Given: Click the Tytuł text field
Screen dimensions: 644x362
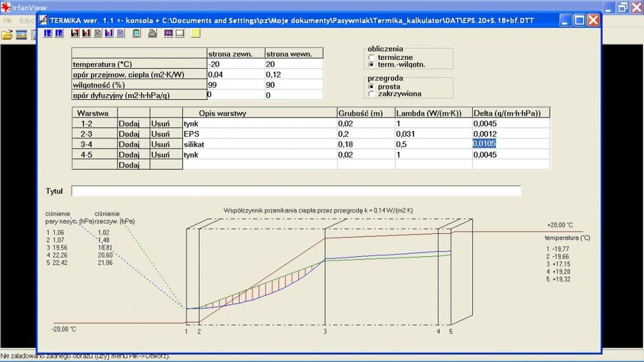Looking at the screenshot, I should click(x=296, y=191).
